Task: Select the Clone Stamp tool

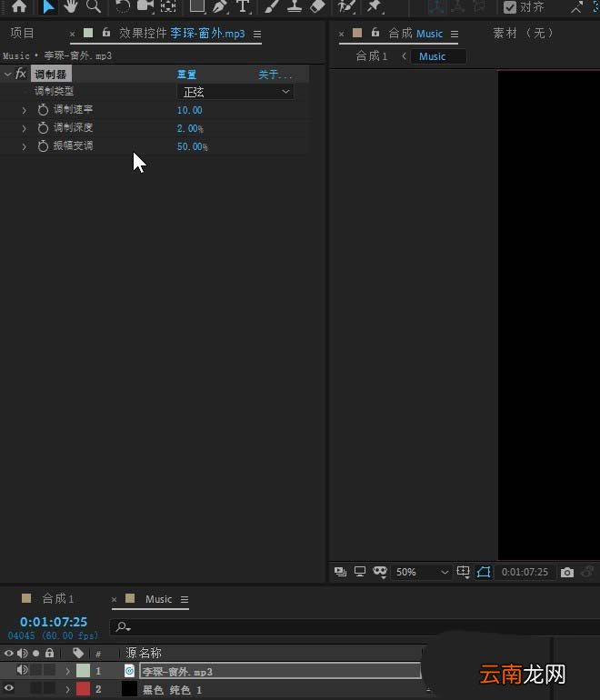Action: point(295,5)
